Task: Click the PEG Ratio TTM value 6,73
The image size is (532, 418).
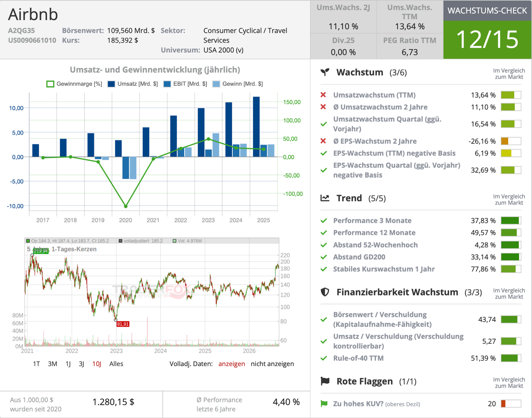Action: pyautogui.click(x=410, y=52)
